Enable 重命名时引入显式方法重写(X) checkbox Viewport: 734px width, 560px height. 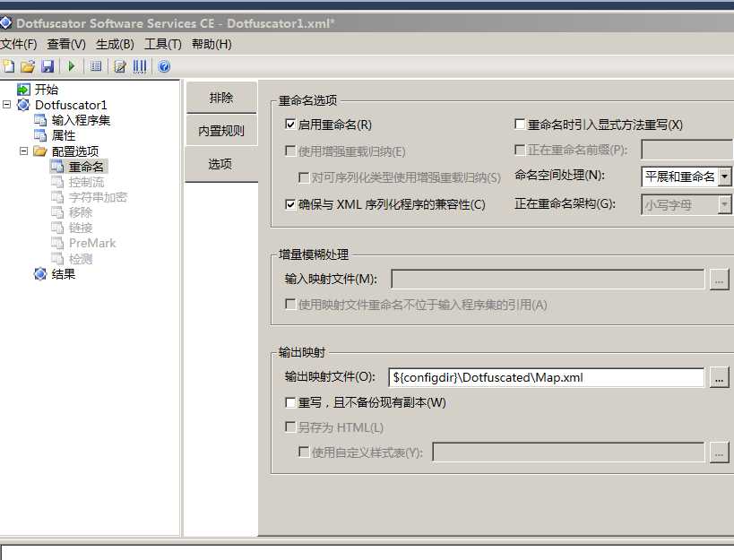[x=519, y=124]
